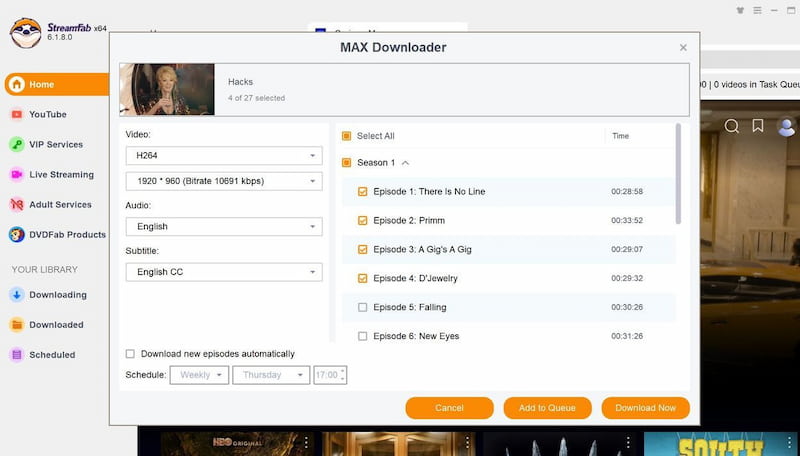800x456 pixels.
Task: Click the Add to Queue button
Action: pos(547,408)
